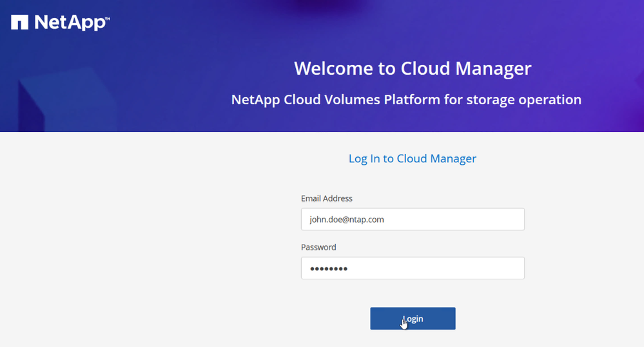Focus the Password input field
Image resolution: width=644 pixels, height=347 pixels.
[413, 268]
